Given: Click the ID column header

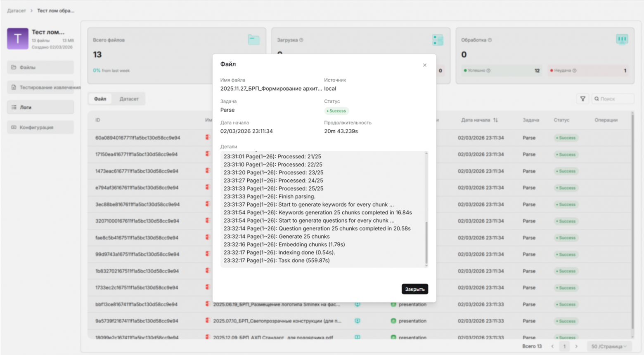Looking at the screenshot, I should click(x=98, y=120).
